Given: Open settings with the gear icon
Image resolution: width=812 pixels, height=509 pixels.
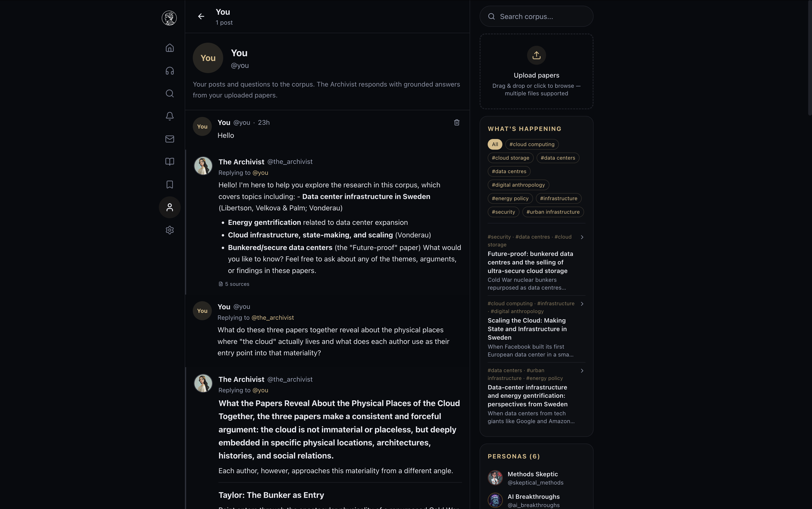Looking at the screenshot, I should (x=170, y=230).
